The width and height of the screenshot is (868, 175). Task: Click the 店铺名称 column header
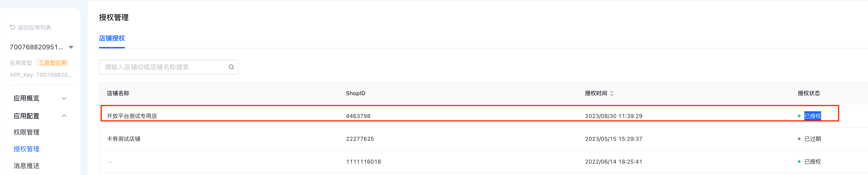pyautogui.click(x=118, y=93)
